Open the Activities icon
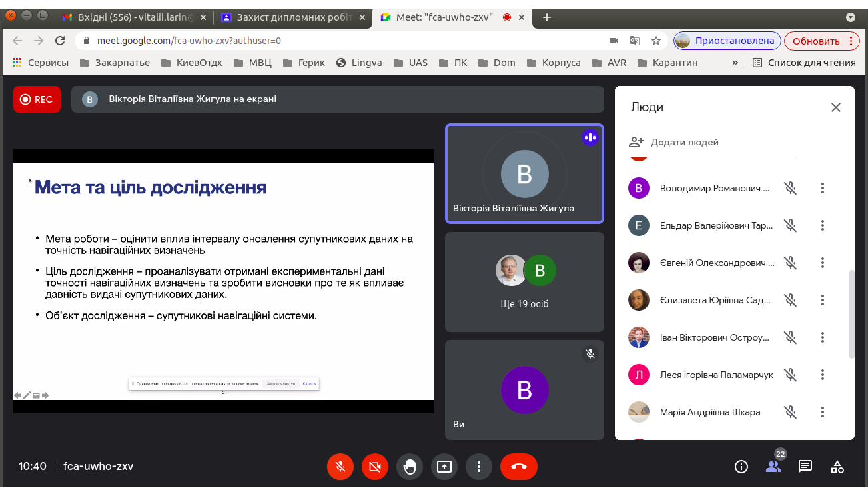The image size is (868, 496). pos(837,467)
